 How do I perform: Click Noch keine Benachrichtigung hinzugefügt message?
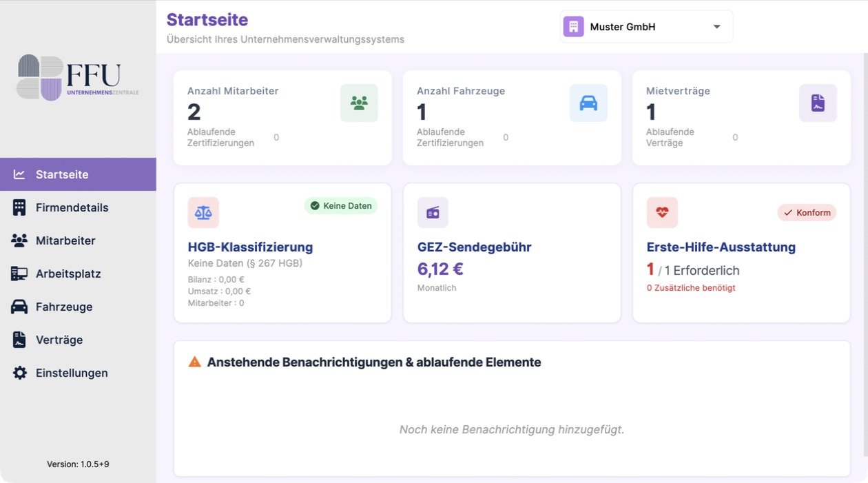coord(512,429)
